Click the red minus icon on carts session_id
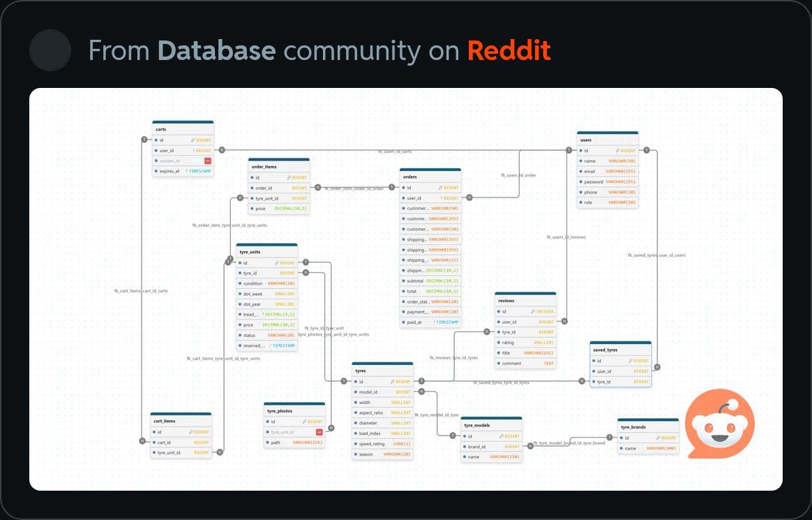 point(208,161)
